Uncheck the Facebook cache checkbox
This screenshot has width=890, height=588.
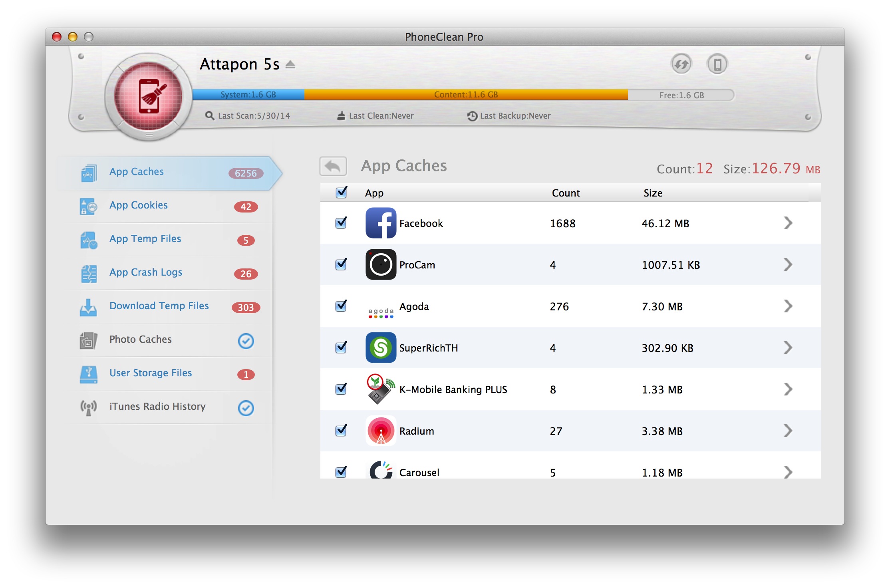341,223
